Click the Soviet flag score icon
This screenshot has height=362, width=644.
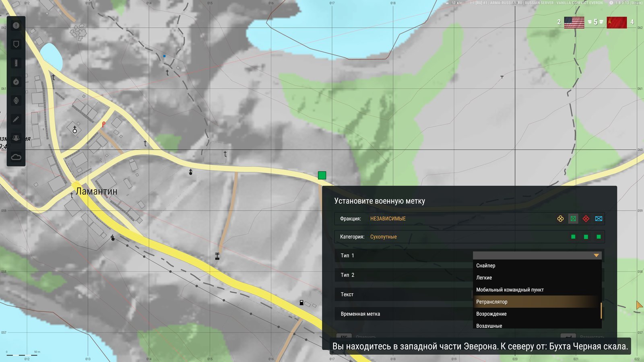point(617,23)
